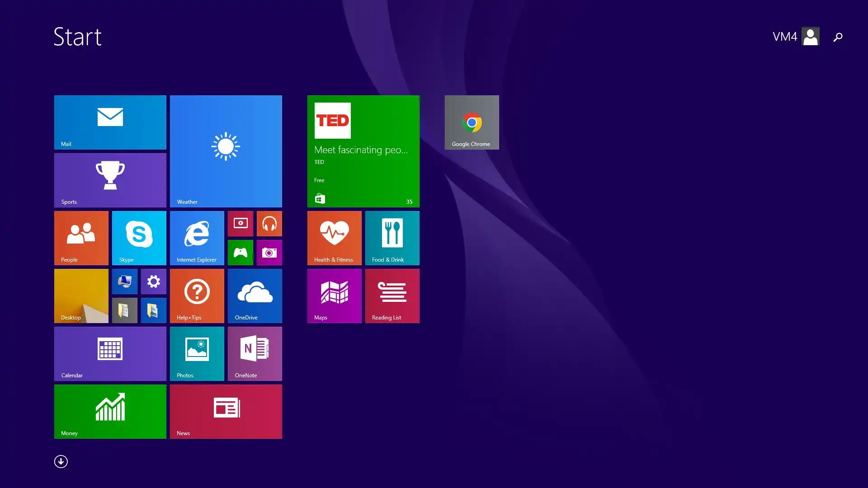Click the search magnifier icon

pyautogui.click(x=838, y=37)
